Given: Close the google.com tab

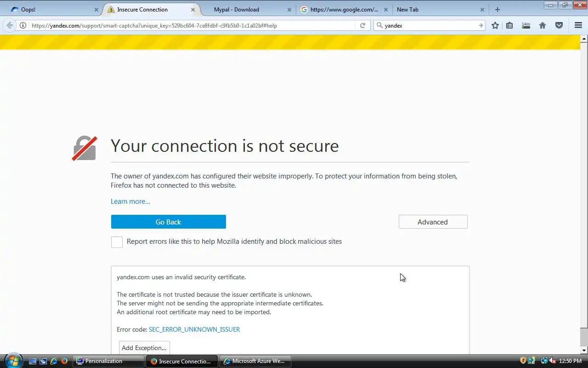Looking at the screenshot, I should point(386,10).
